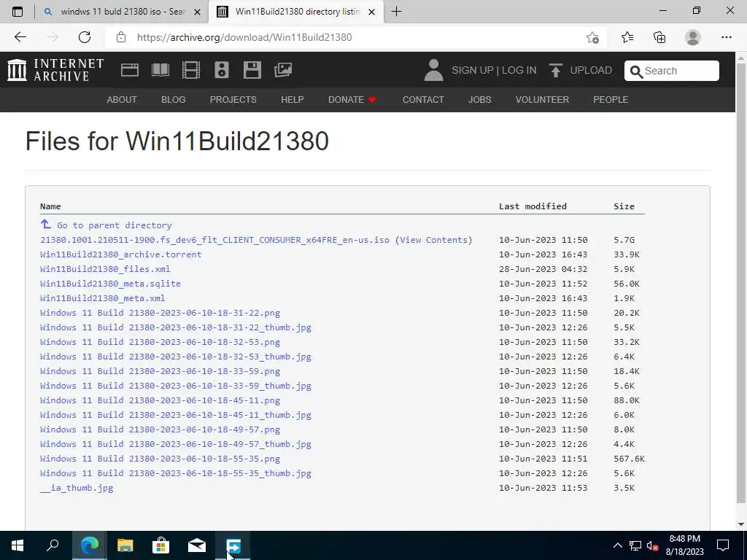Click the View Contents link
The image size is (747, 560).
[433, 240]
